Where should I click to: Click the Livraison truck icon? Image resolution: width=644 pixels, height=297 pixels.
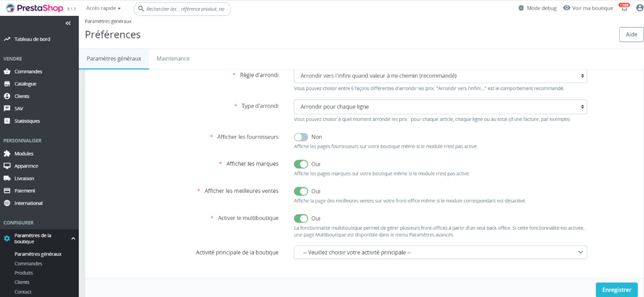point(7,178)
